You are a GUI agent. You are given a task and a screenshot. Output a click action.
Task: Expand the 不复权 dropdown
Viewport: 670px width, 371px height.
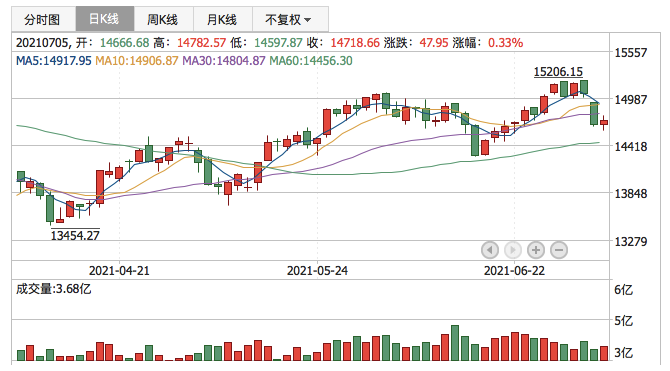290,19
